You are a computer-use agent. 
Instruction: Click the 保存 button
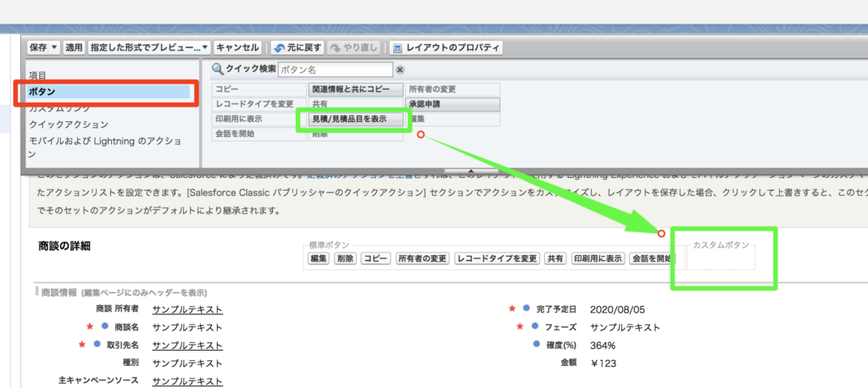(x=38, y=47)
